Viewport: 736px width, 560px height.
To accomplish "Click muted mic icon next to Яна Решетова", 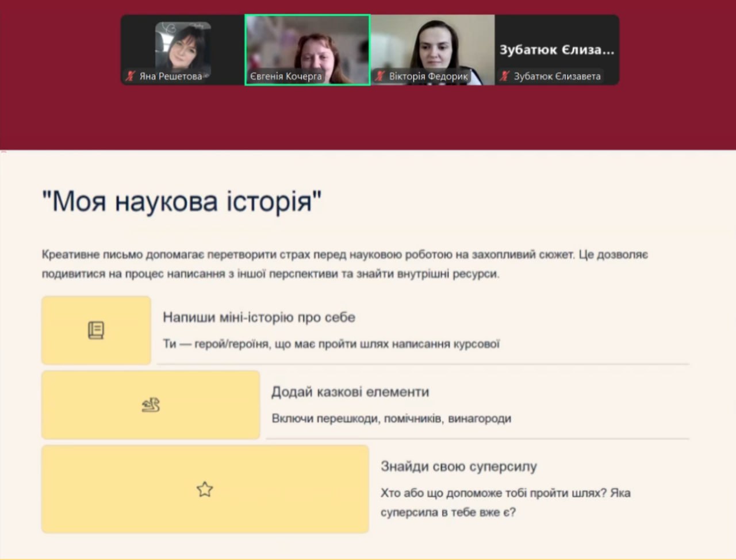I will 131,76.
